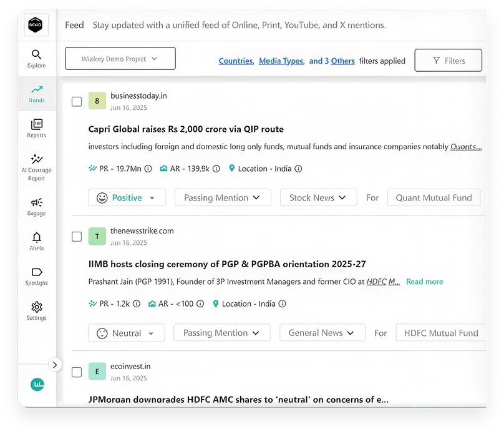Click info icon next to AR - 139.9k
Image resolution: width=504 pixels, height=434 pixels.
[x=216, y=169]
